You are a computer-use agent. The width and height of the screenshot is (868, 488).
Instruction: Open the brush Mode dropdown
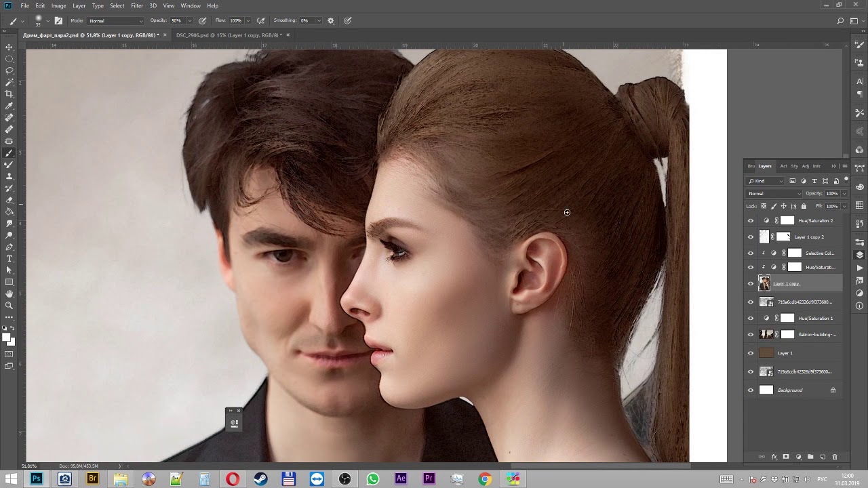115,21
